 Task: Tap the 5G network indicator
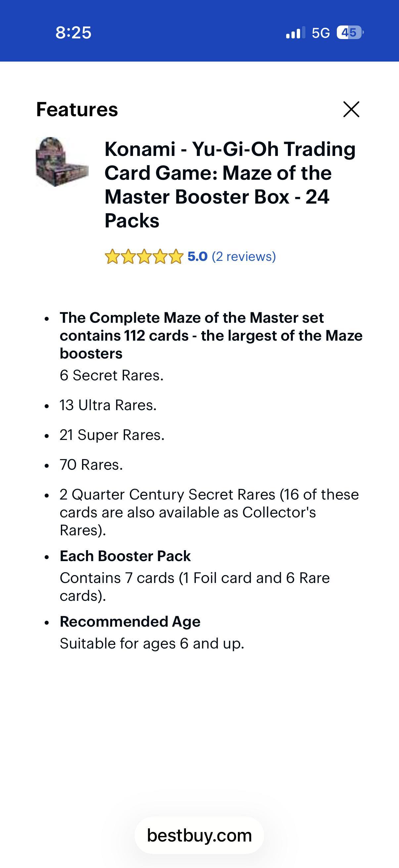coord(321,33)
